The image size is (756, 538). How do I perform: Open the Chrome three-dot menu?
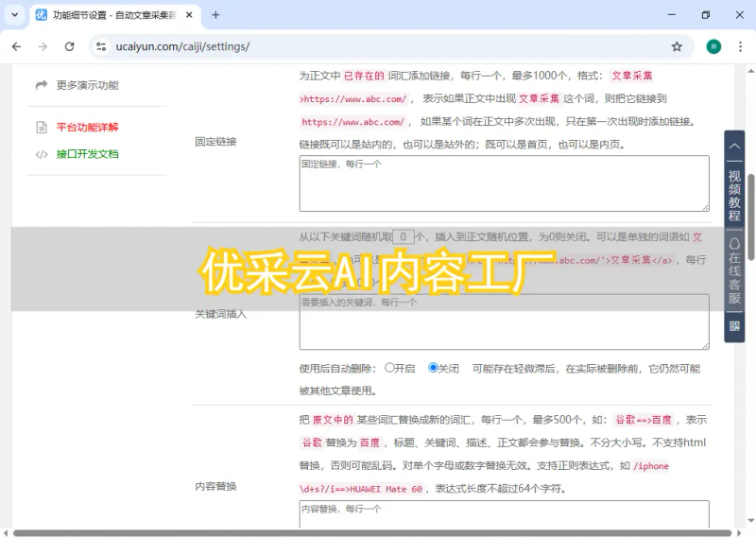740,46
